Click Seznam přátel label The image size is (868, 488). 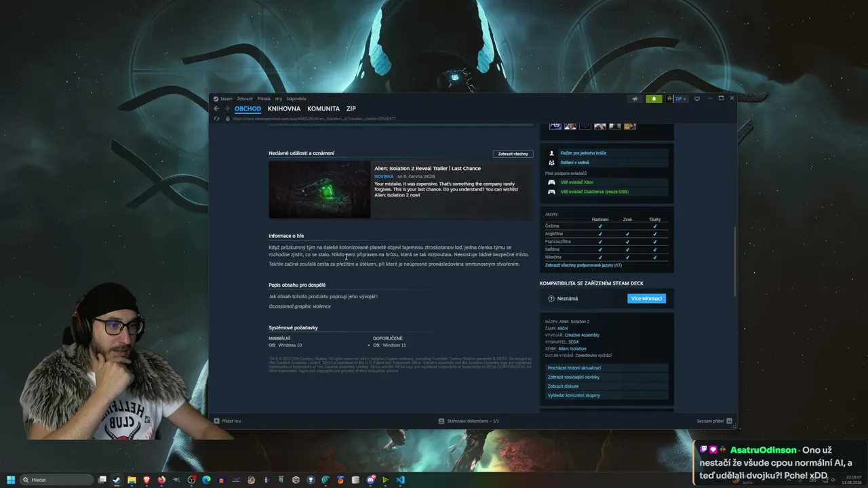pos(710,421)
